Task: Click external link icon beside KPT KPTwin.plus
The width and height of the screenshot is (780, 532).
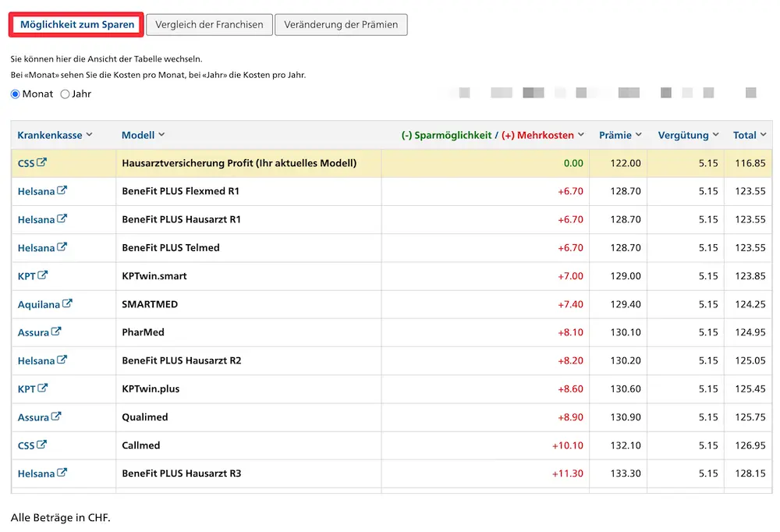Action: (44, 388)
